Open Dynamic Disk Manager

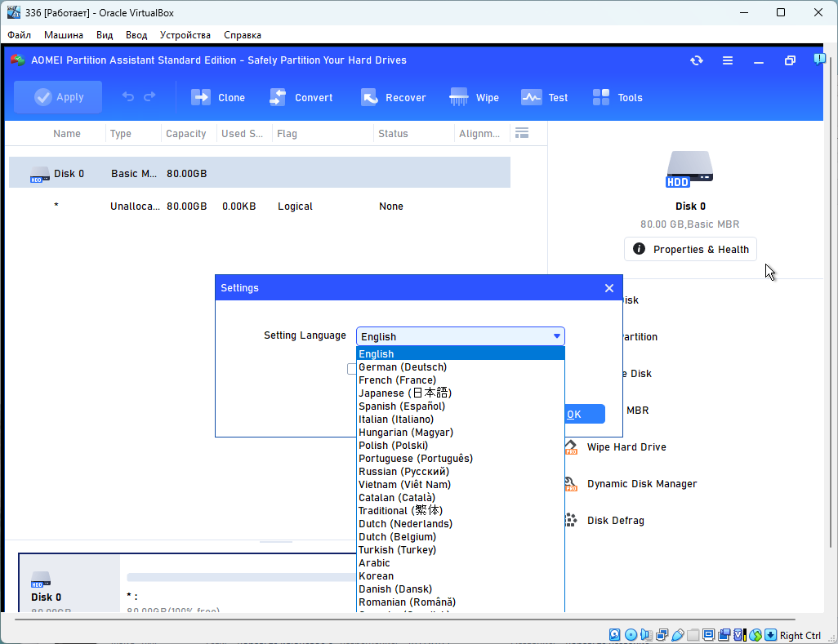[x=641, y=484]
